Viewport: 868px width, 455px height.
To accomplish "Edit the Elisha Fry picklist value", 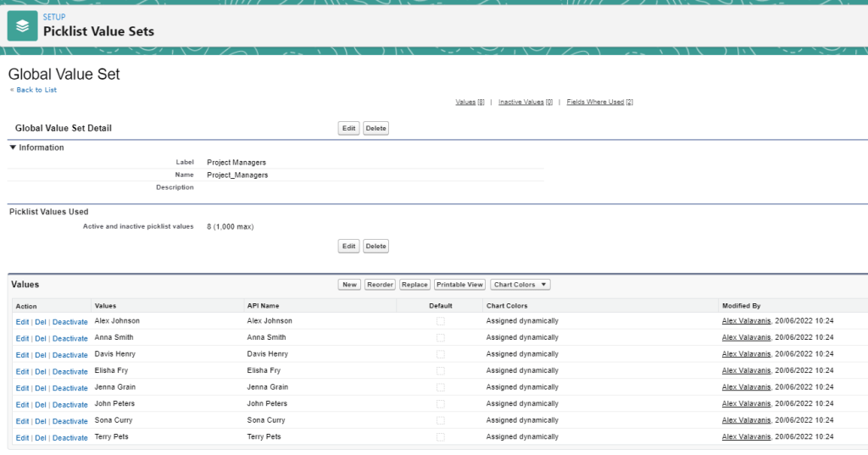I will pyautogui.click(x=22, y=371).
